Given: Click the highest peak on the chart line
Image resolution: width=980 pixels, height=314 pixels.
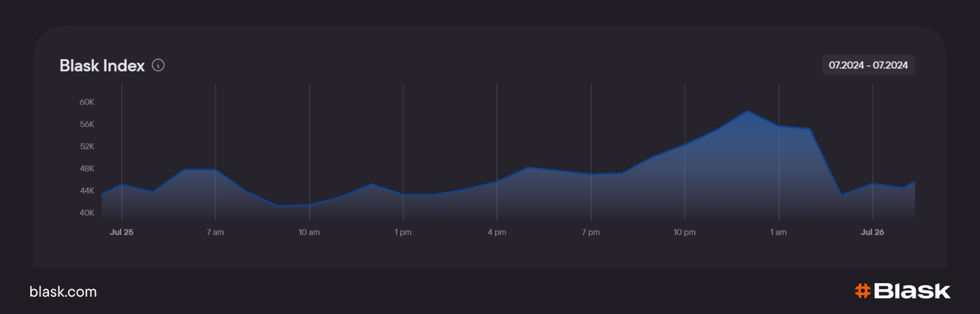Looking at the screenshot, I should [x=747, y=111].
